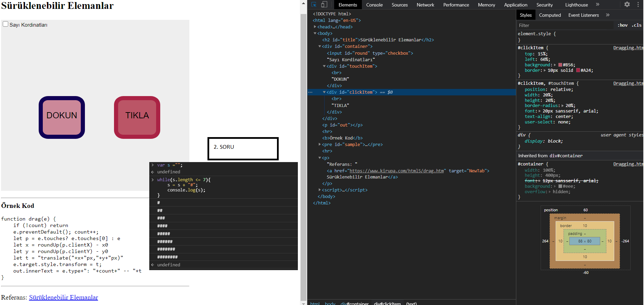Toggle the .cls class editor
Screen dimensions: 644x305
point(636,25)
